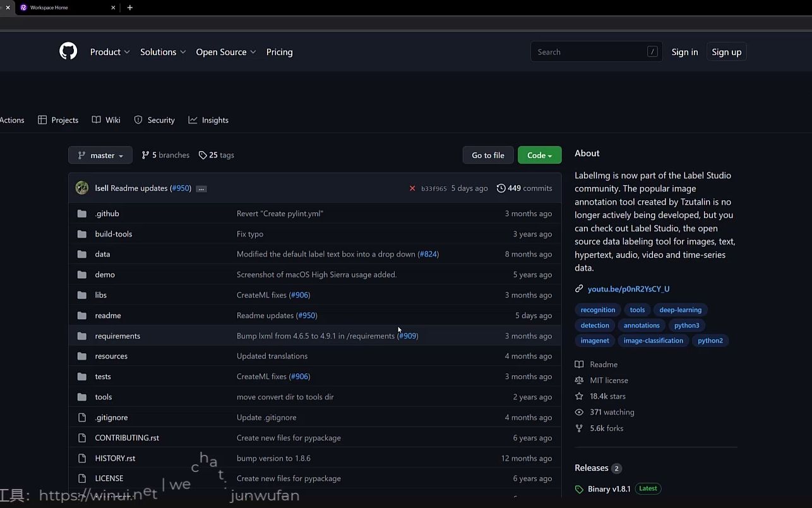Expand the Product menu

click(110, 52)
